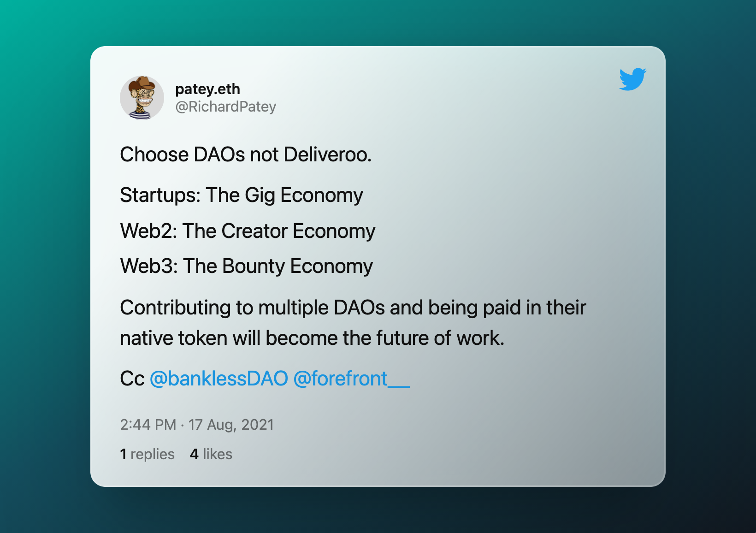Image resolution: width=756 pixels, height=533 pixels.
Task: Click the word "Startups:" in the tweet
Action: point(160,195)
